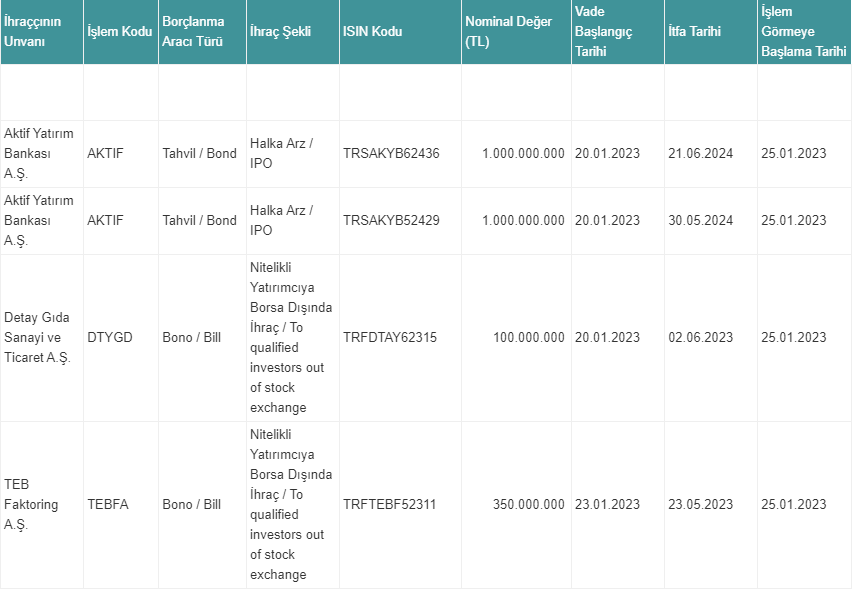Click the İhraç Şekli column header
Image resolution: width=860 pixels, height=590 pixels.
pos(280,31)
